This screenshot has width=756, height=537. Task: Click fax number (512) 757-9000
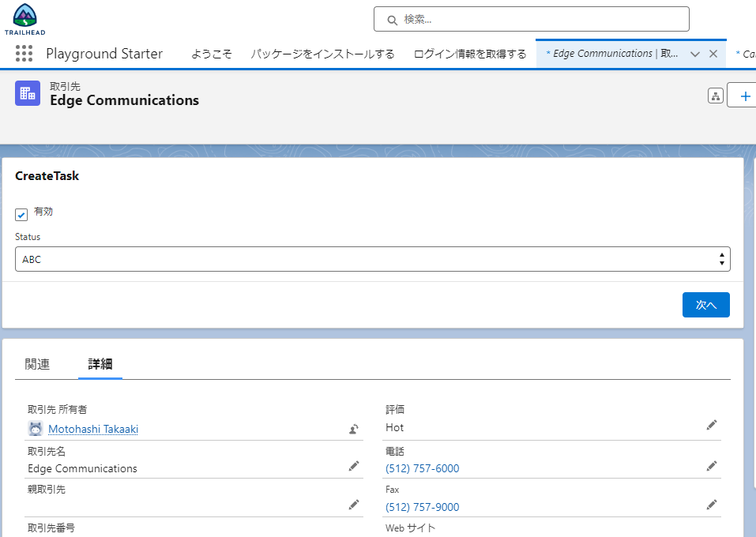423,507
